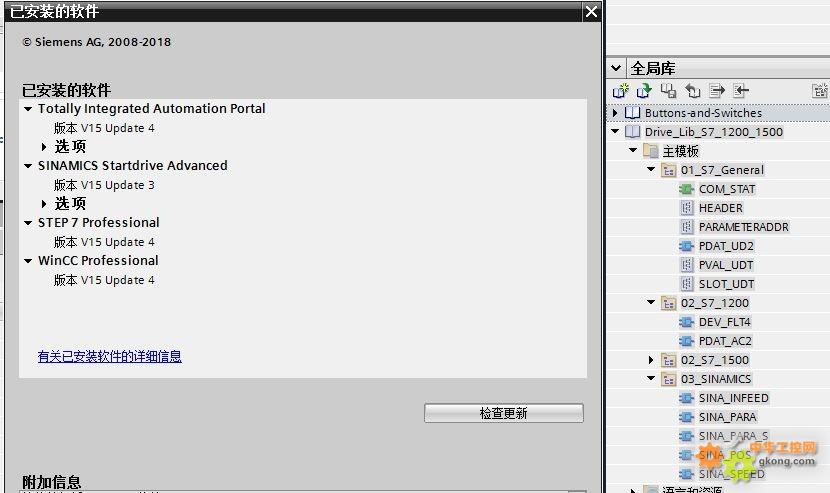Close the selected global library

(x=693, y=91)
